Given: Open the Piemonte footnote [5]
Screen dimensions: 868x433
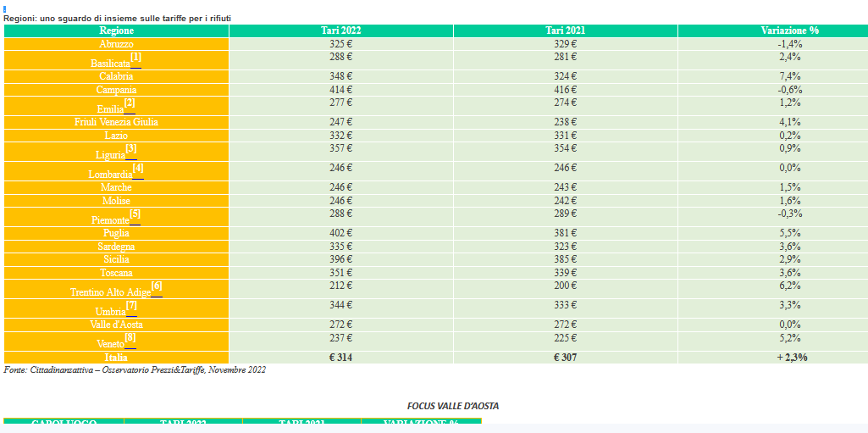Looking at the screenshot, I should click(135, 214).
